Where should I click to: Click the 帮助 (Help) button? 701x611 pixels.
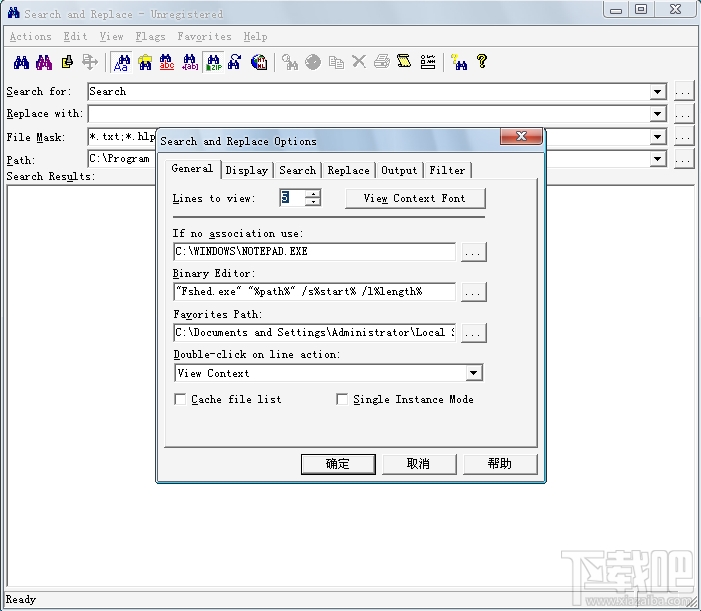[x=500, y=464]
